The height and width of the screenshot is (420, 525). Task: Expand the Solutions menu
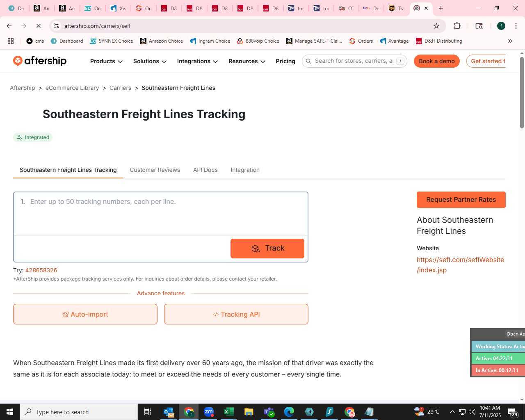(150, 61)
